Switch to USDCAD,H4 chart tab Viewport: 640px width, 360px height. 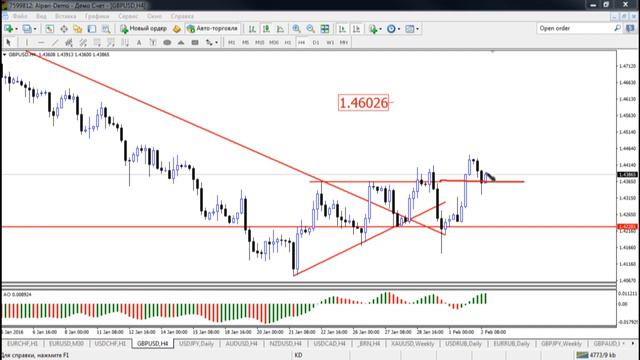[329, 344]
